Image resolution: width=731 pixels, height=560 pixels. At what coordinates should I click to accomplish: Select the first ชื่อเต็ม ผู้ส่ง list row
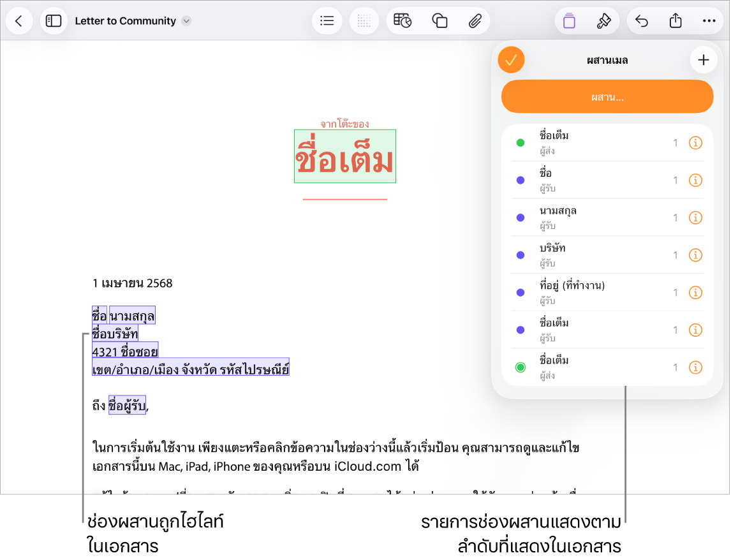point(607,143)
